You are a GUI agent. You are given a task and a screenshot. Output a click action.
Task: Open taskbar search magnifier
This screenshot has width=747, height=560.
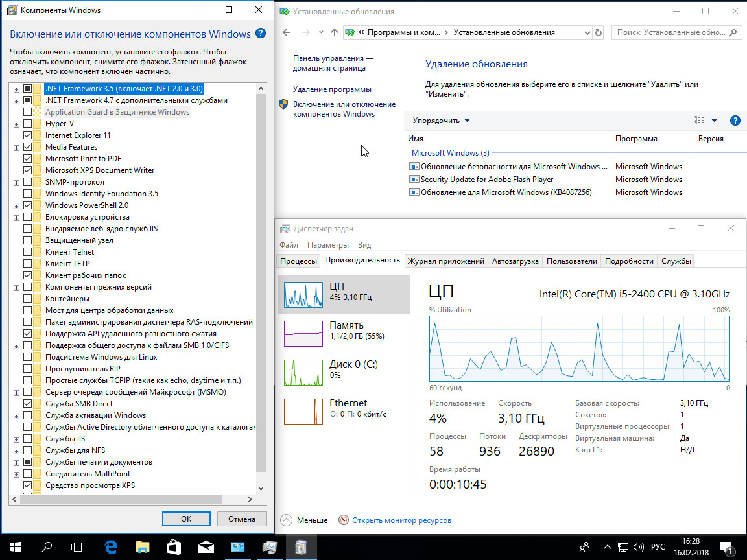[x=47, y=547]
